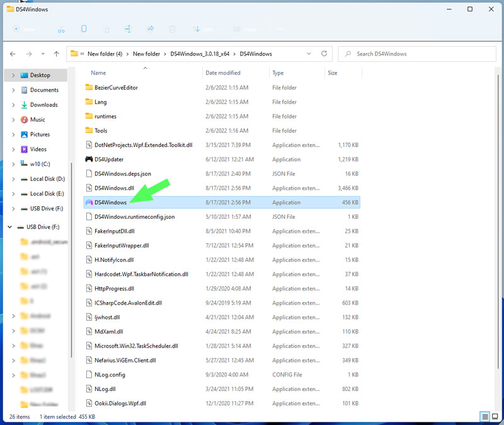Click the Rename icon in toolbar
The height and width of the screenshot is (425, 504).
(x=128, y=29)
